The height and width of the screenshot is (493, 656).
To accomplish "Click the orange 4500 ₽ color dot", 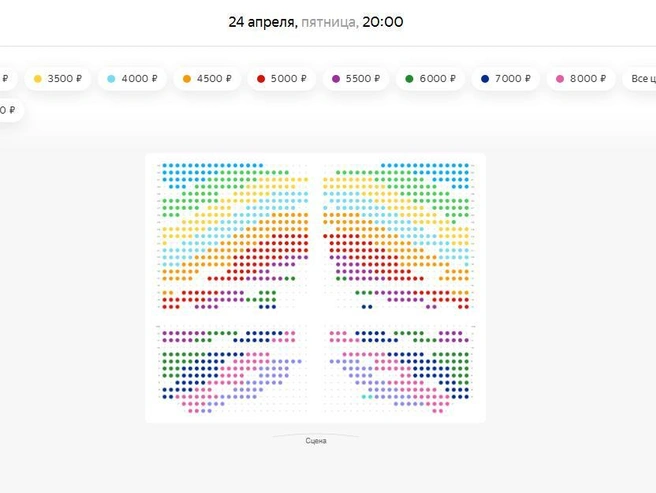I will click(x=187, y=79).
